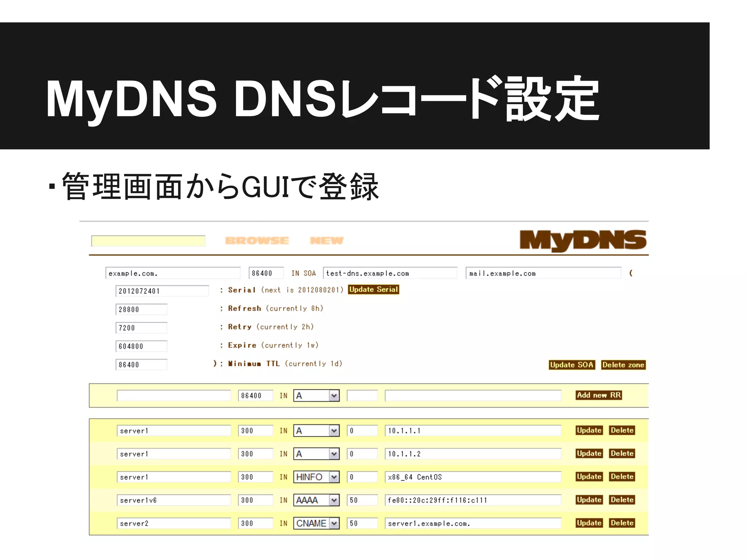The image size is (747, 560).
Task: Open the NEW menu link
Action: (x=326, y=241)
